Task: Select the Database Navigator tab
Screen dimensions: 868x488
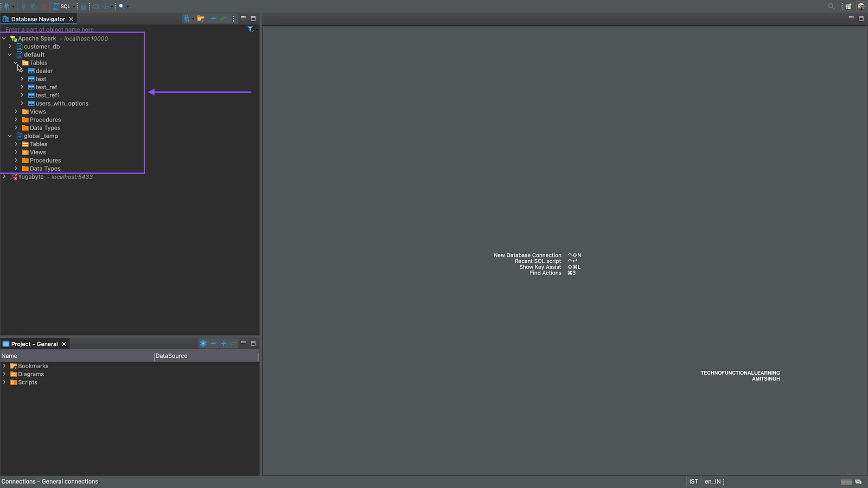Action: 37,19
